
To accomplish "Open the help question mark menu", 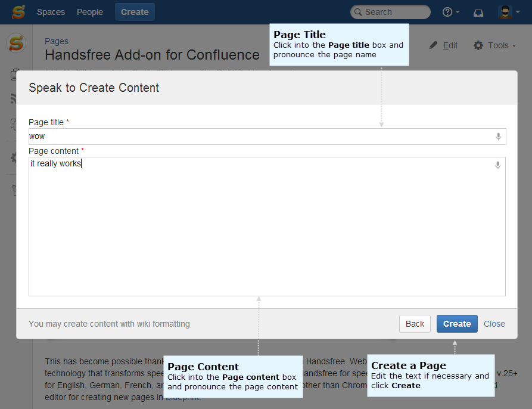I will pos(451,12).
